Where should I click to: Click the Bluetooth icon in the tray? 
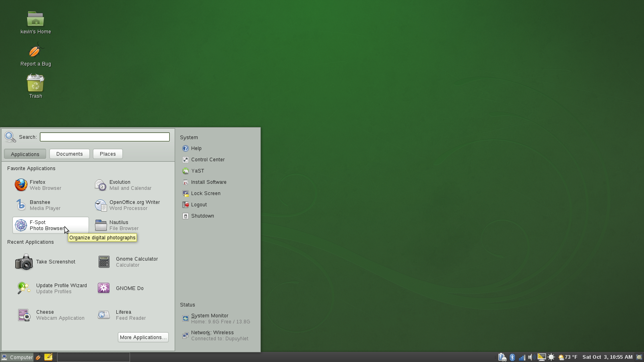pyautogui.click(x=512, y=357)
